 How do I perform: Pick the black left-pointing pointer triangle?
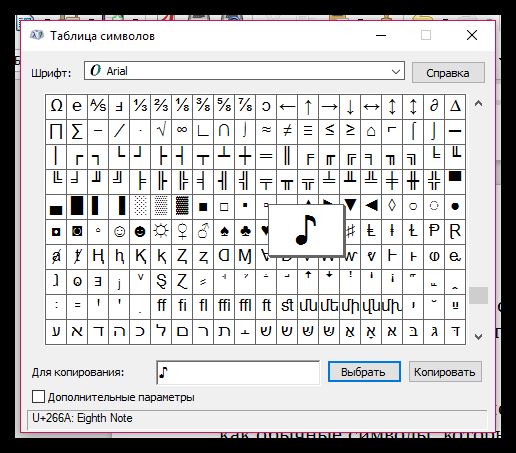pyautogui.click(x=371, y=206)
